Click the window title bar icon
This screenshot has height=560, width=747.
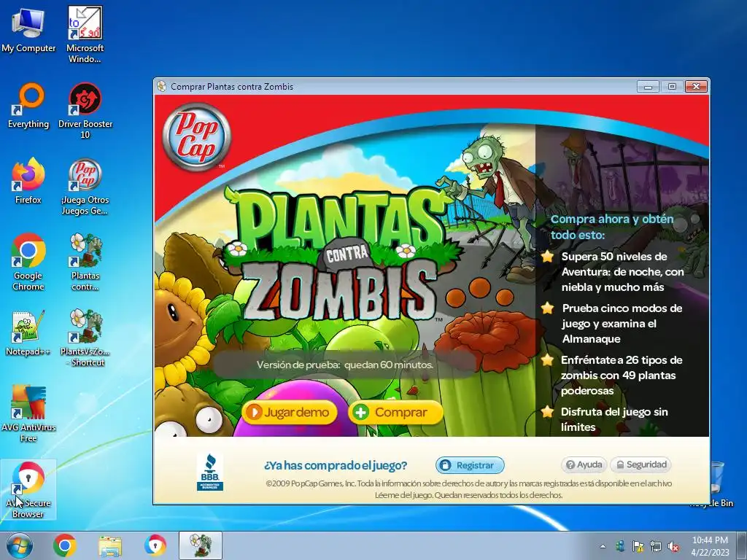[x=162, y=87]
